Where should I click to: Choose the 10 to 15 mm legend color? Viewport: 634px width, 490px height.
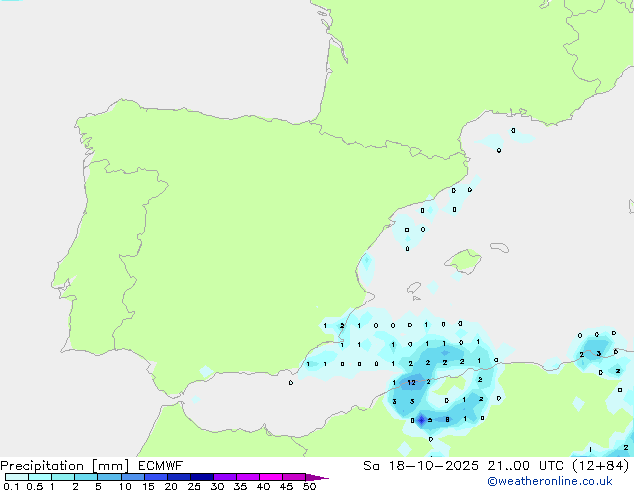[132, 477]
